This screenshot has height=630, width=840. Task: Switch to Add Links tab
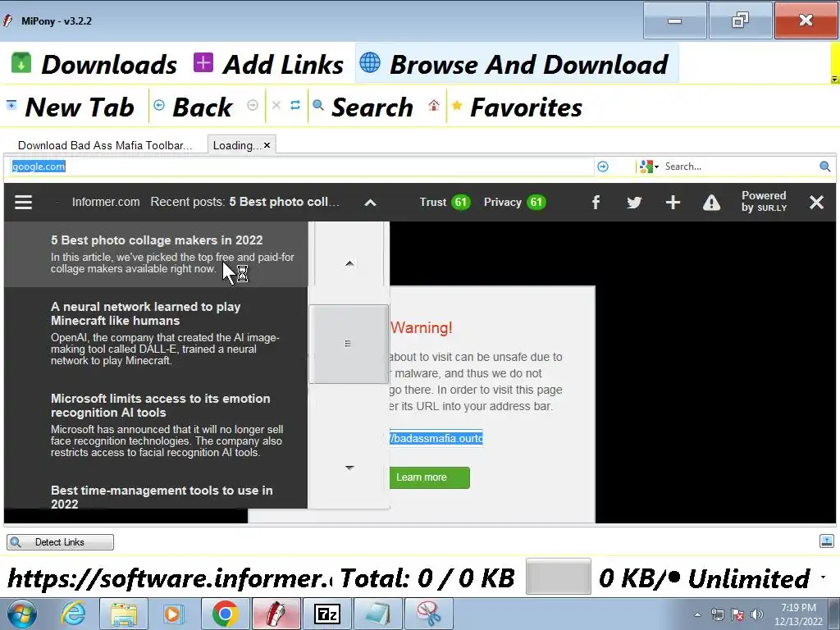click(x=268, y=64)
